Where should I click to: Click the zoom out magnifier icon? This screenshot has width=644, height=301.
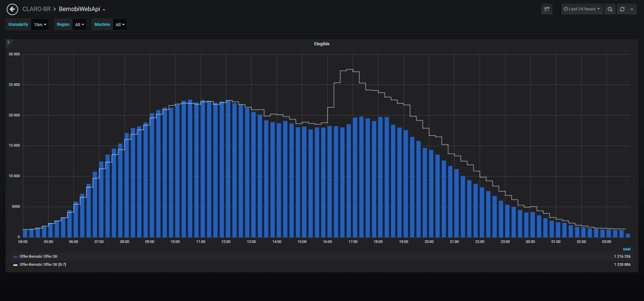tap(610, 9)
